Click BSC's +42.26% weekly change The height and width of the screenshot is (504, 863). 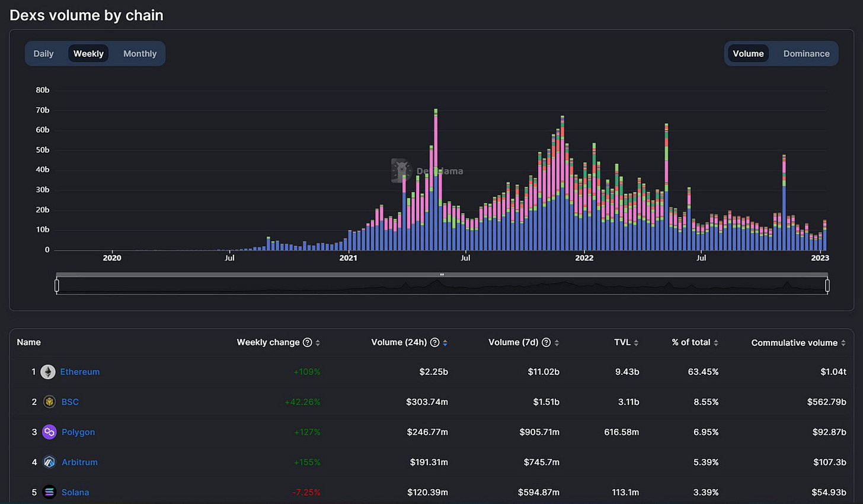[302, 402]
